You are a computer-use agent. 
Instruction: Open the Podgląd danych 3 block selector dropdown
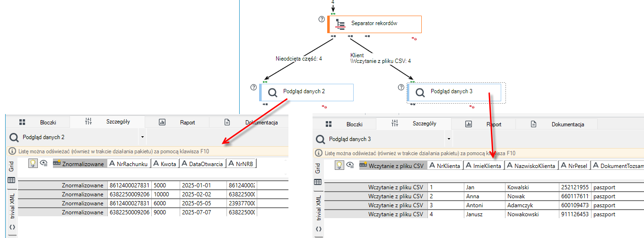[x=448, y=139]
